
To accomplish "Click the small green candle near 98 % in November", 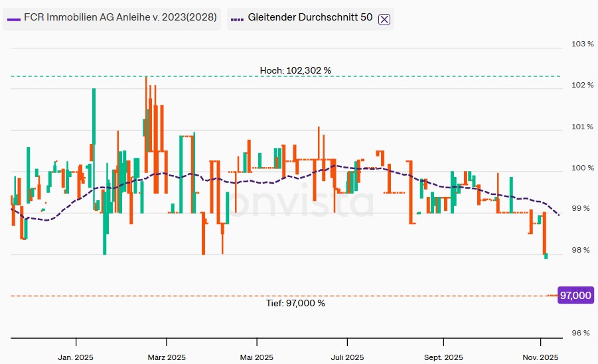I will (546, 256).
